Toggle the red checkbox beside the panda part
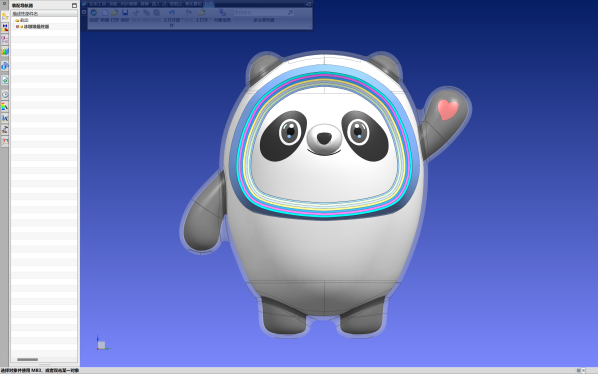Image resolution: width=598 pixels, height=374 pixels. pos(17,27)
